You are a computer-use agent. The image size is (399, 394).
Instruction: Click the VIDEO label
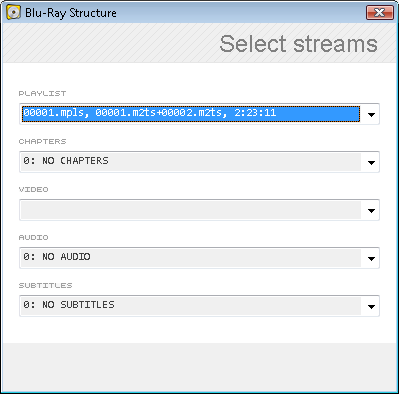point(33,189)
